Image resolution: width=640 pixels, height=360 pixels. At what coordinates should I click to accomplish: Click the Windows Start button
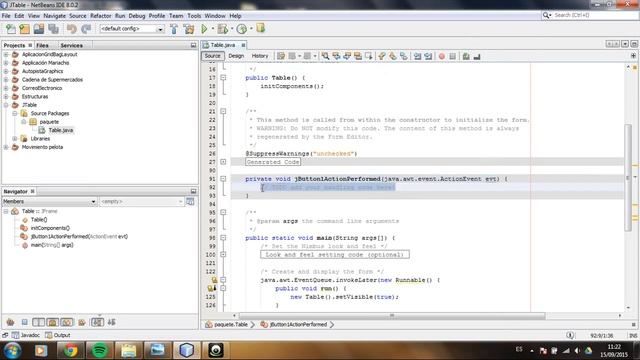coord(12,350)
